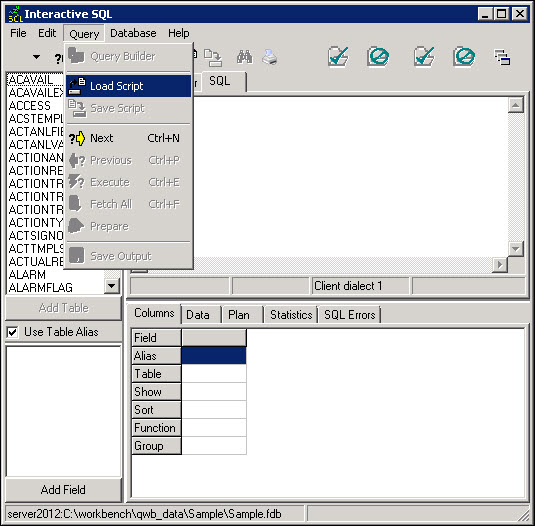
Task: Open the SQL Errors tab
Action: [x=349, y=315]
